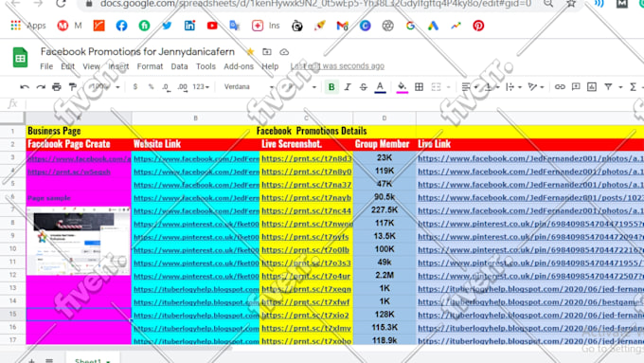
Task: Open the 123 number format dropdown
Action: [x=201, y=87]
